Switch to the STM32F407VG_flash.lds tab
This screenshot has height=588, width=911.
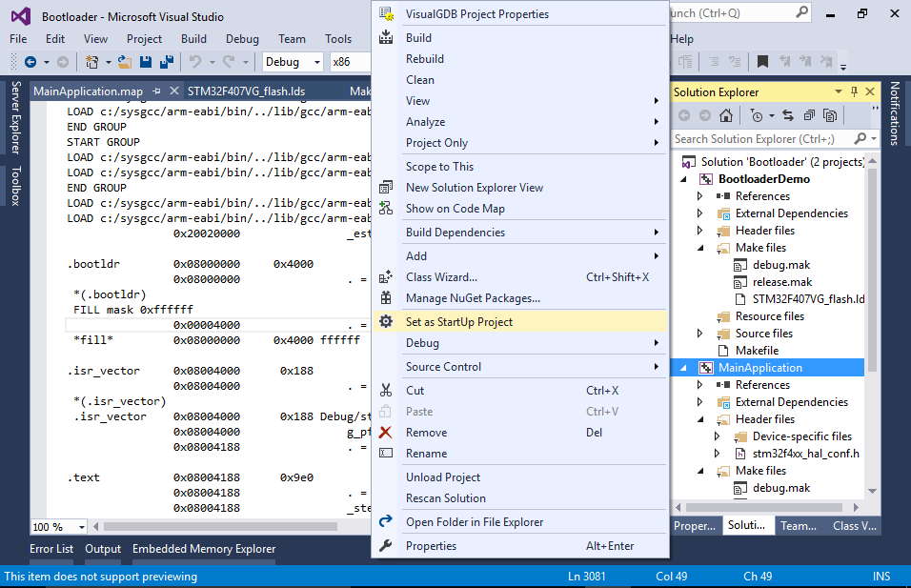247,91
